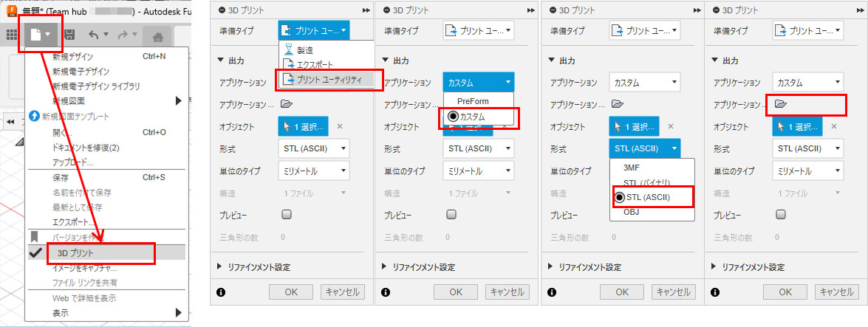Click the Save floppy disk icon
The height and width of the screenshot is (327, 868).
click(x=69, y=35)
